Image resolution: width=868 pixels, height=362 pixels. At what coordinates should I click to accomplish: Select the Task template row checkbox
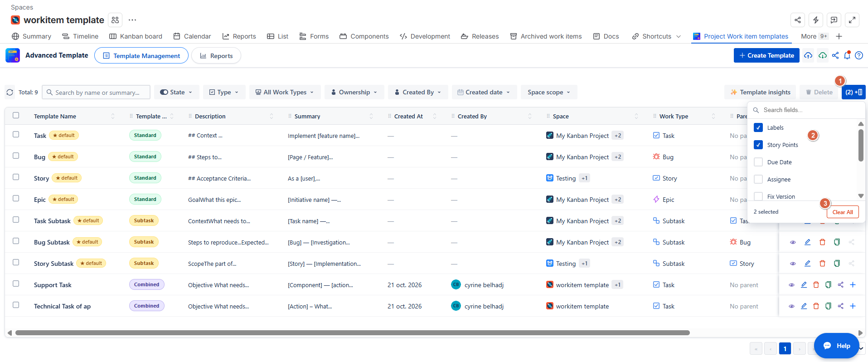point(16,134)
